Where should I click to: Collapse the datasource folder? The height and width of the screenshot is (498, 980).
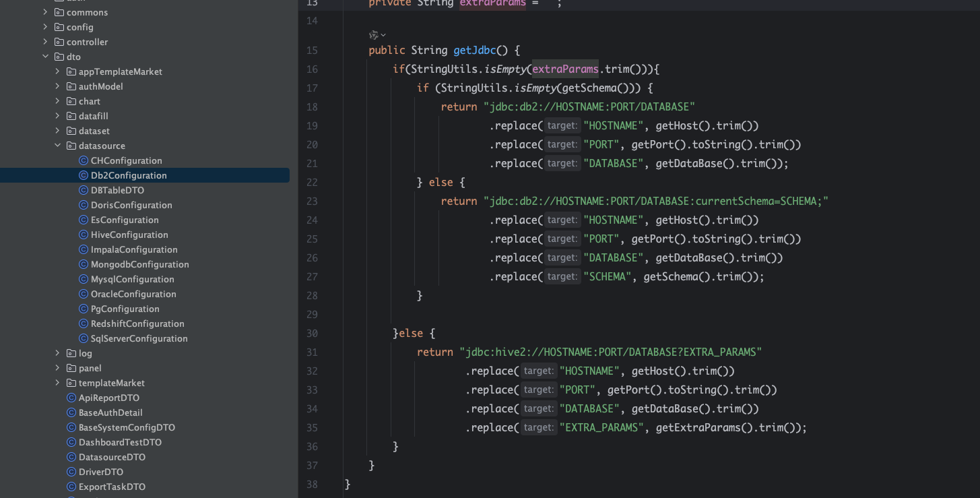point(58,146)
